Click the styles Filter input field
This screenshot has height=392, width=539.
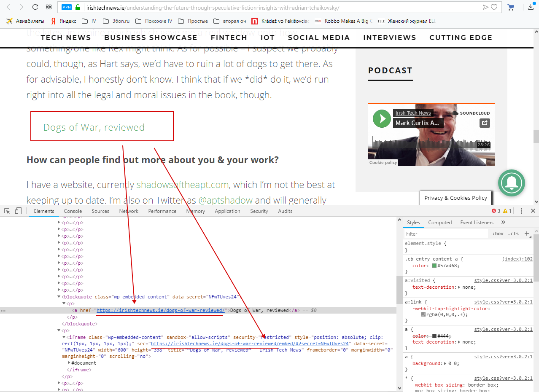[x=446, y=234]
